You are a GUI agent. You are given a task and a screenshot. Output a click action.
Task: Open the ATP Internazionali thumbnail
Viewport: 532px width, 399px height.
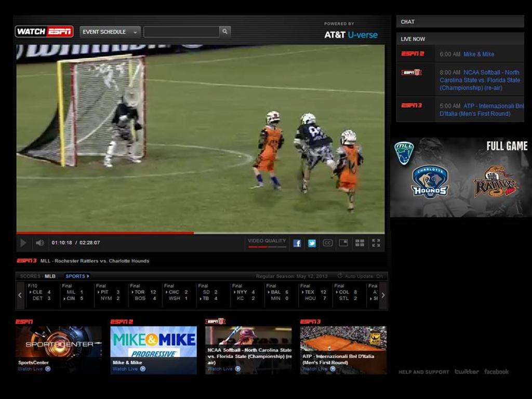click(343, 350)
